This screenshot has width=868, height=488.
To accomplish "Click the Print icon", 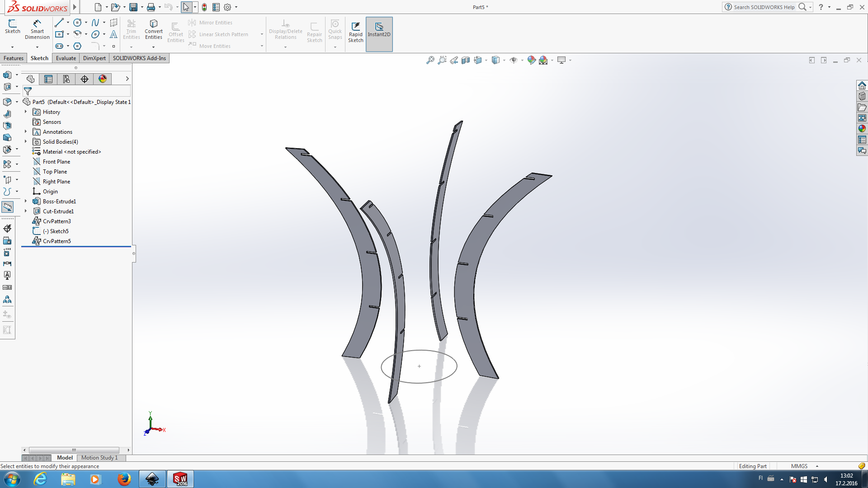I will click(151, 7).
